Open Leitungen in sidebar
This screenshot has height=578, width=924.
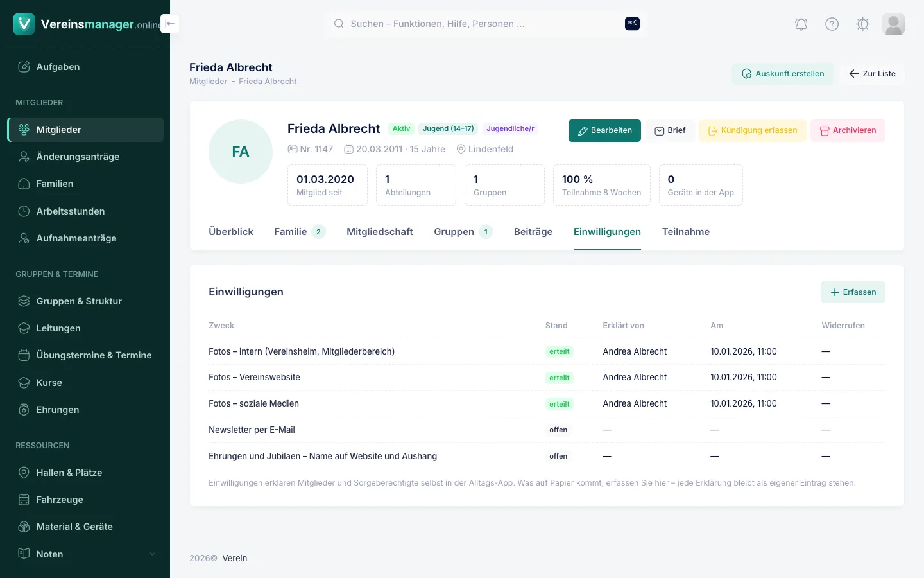tap(85, 328)
